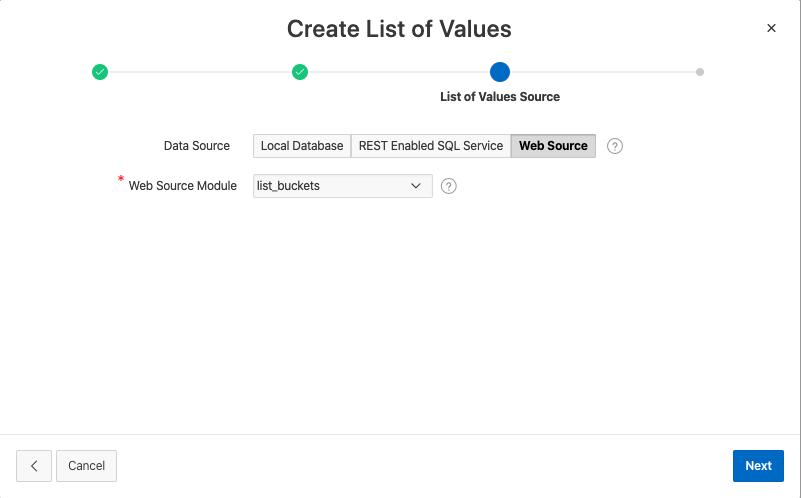Click the Web Source Module field label
801x498 pixels.
(183, 186)
